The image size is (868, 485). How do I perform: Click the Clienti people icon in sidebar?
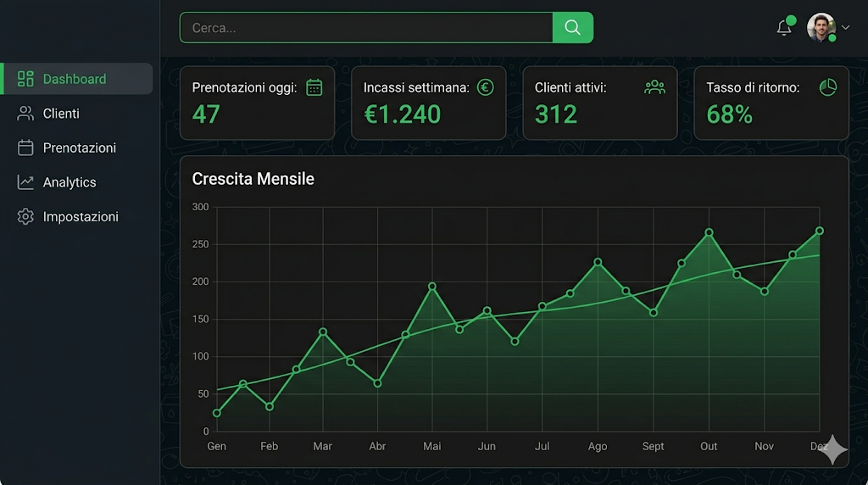(25, 114)
